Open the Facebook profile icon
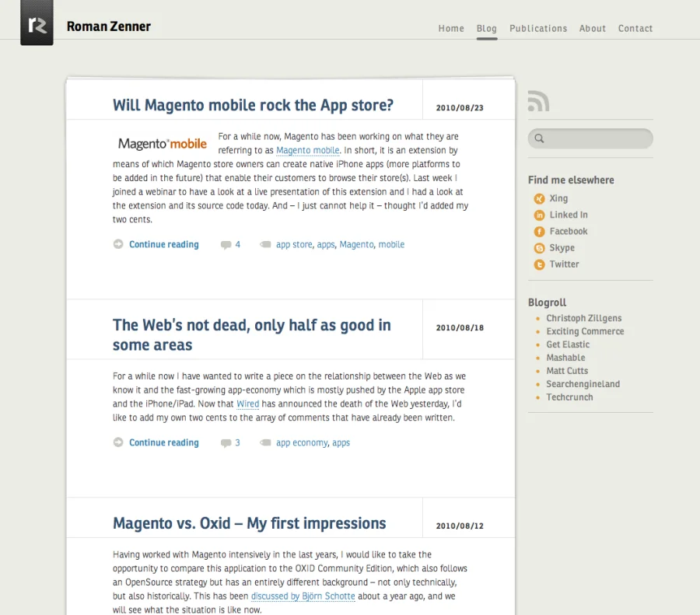 point(539,232)
